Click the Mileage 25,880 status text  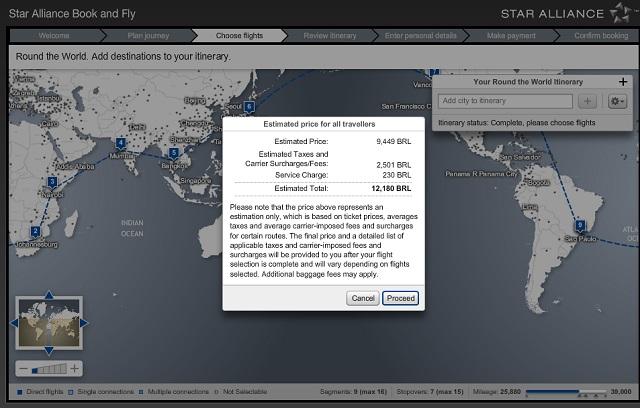coord(497,392)
